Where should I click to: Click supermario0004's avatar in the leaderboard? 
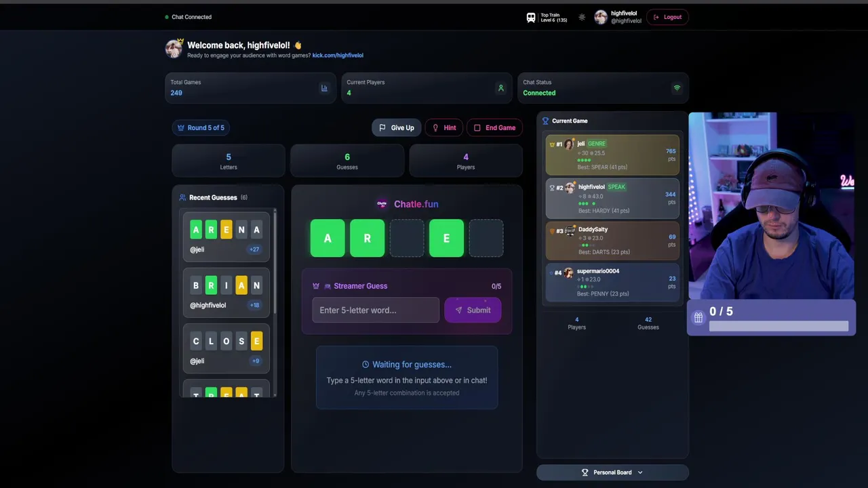[568, 272]
